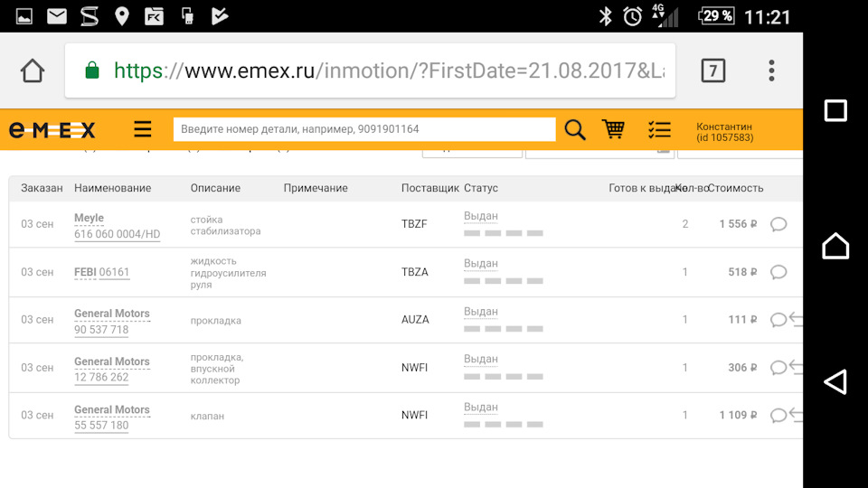Tap the location pin notification icon
Viewport: 868px width, 488px height.
tap(122, 16)
